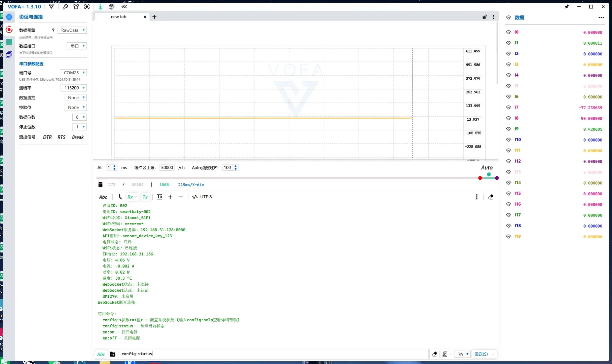The width and height of the screenshot is (612, 364).
Task: Open the 串口 data interface dropdown
Action: (x=77, y=46)
